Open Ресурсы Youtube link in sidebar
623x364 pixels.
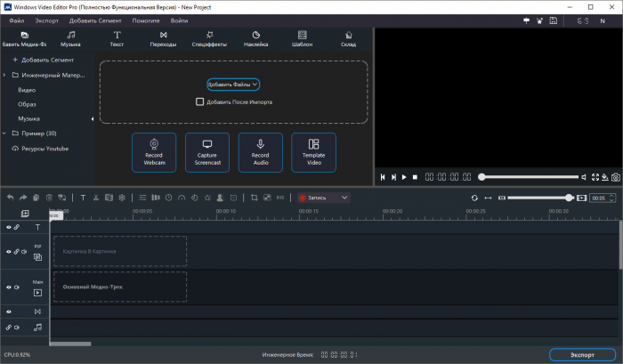pos(44,149)
